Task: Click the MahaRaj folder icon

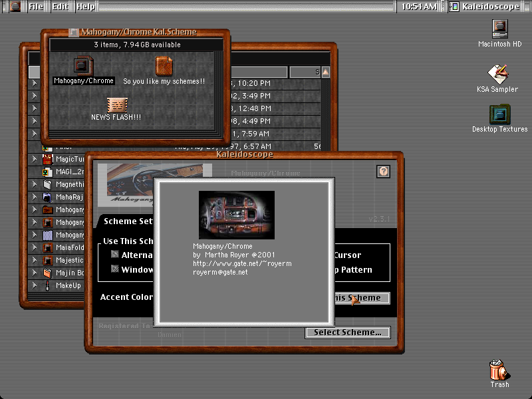Action: [47, 197]
